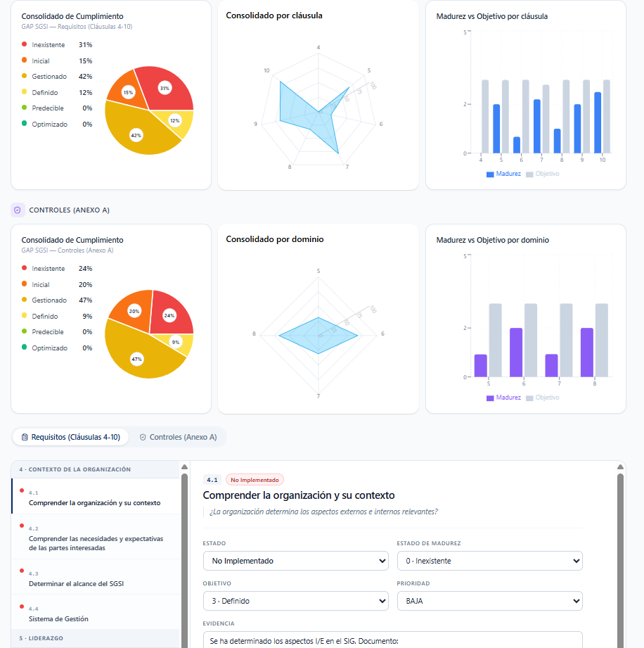This screenshot has width=644, height=648.
Task: Click the Definido 9% legend entry
Action: [57, 316]
